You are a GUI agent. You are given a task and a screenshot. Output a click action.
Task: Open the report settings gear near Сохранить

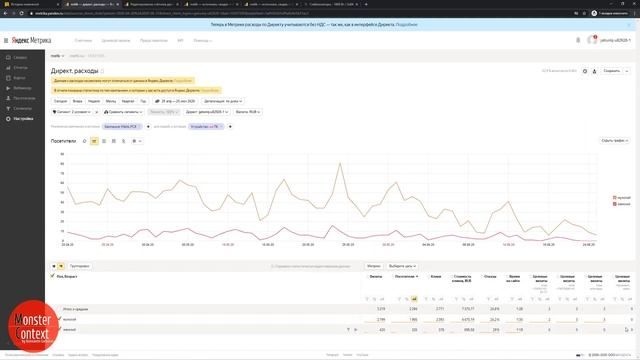click(x=584, y=71)
